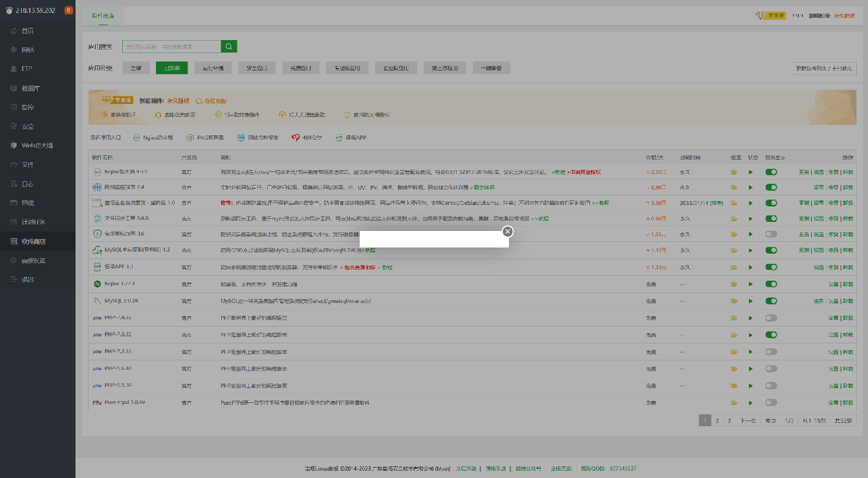Toggle homepage display for 文件同步工具 3.8.0
The height and width of the screenshot is (478, 868).
point(771,218)
